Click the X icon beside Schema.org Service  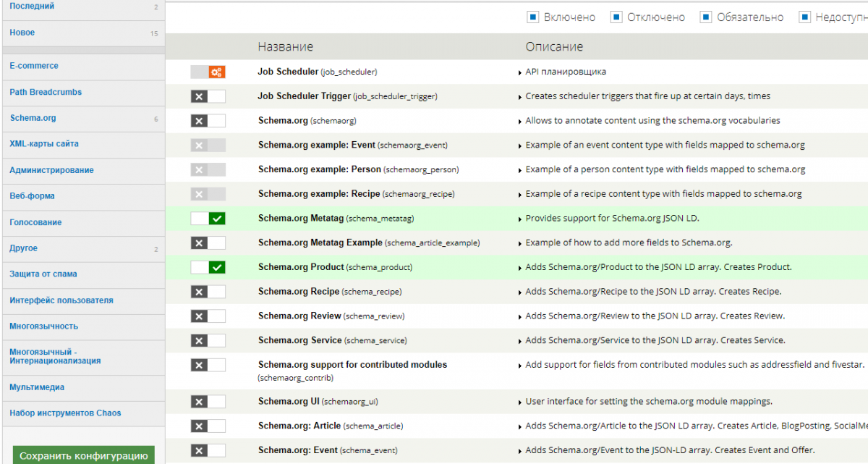200,340
